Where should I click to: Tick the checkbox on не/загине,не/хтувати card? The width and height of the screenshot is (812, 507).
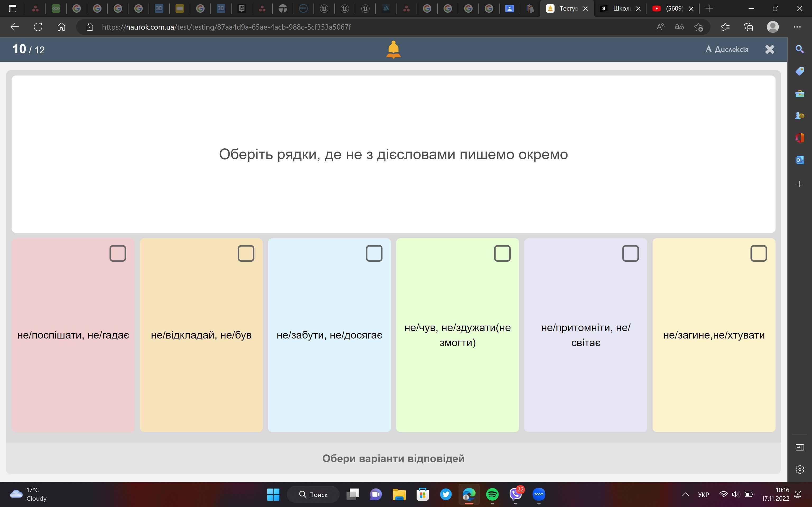tap(758, 253)
